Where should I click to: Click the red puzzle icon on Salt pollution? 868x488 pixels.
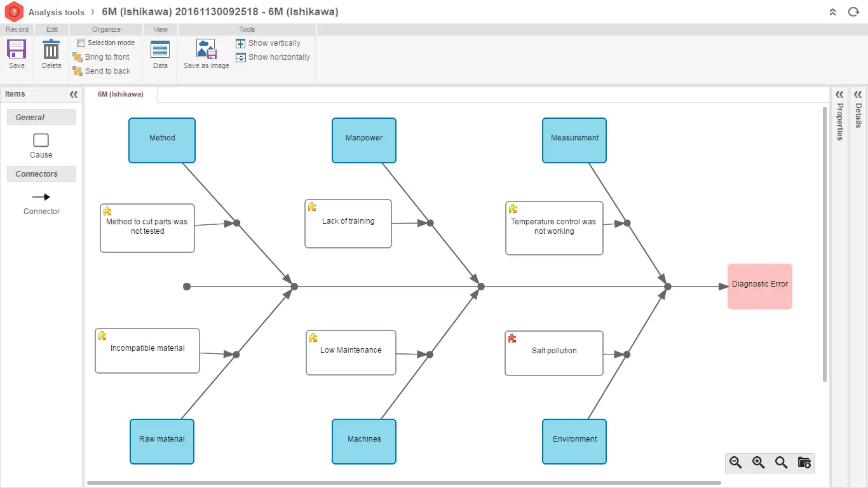(512, 338)
